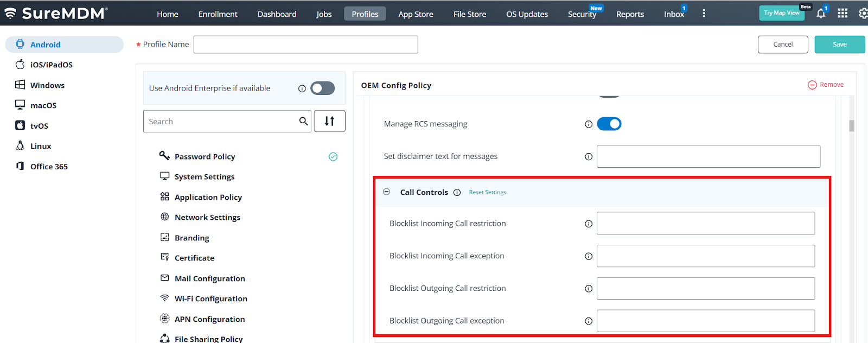Screen dimensions: 868x343
Task: Click info icon for Manage RCS messaging
Action: (589, 124)
